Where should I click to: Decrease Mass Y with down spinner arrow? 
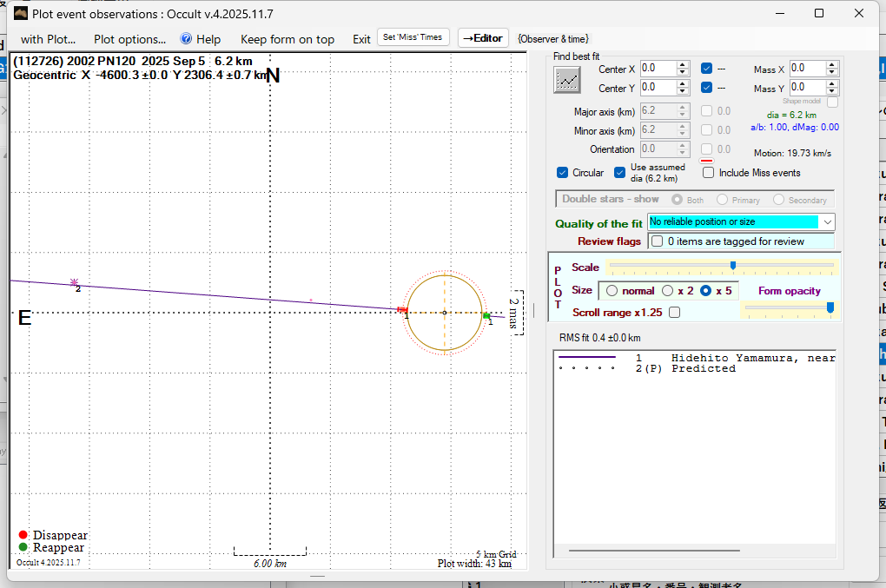coord(832,91)
